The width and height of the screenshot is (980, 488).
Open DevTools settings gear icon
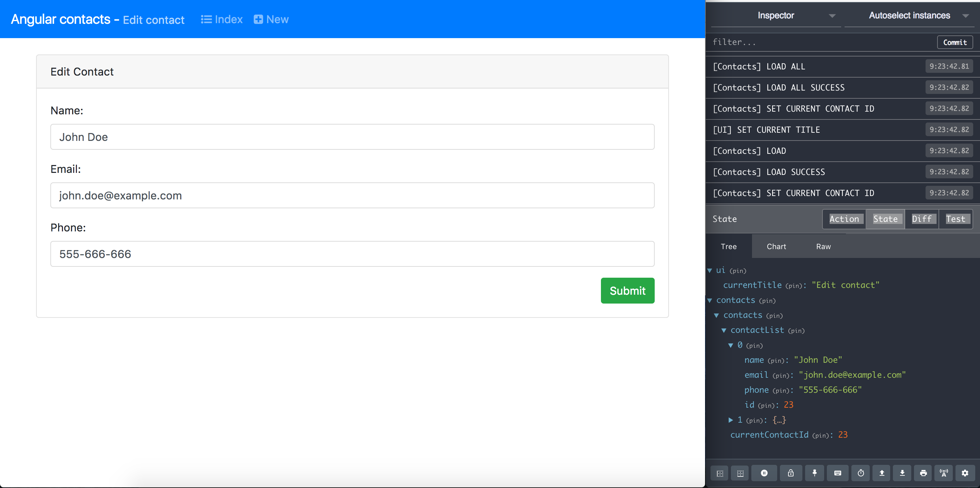point(965,473)
